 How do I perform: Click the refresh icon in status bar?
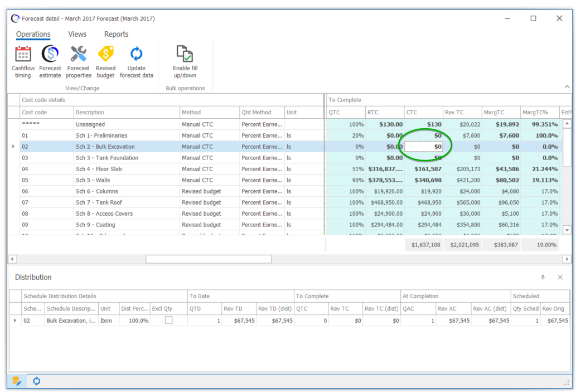(x=36, y=381)
